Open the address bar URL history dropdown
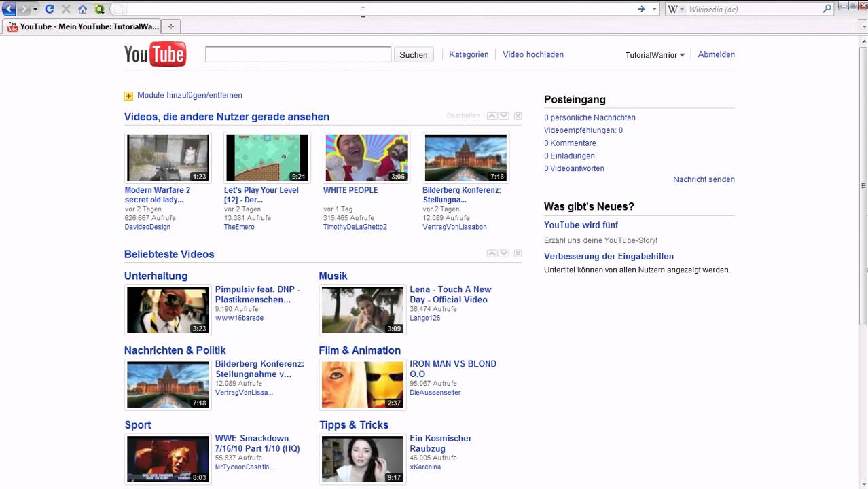Image resolution: width=868 pixels, height=489 pixels. [x=654, y=10]
